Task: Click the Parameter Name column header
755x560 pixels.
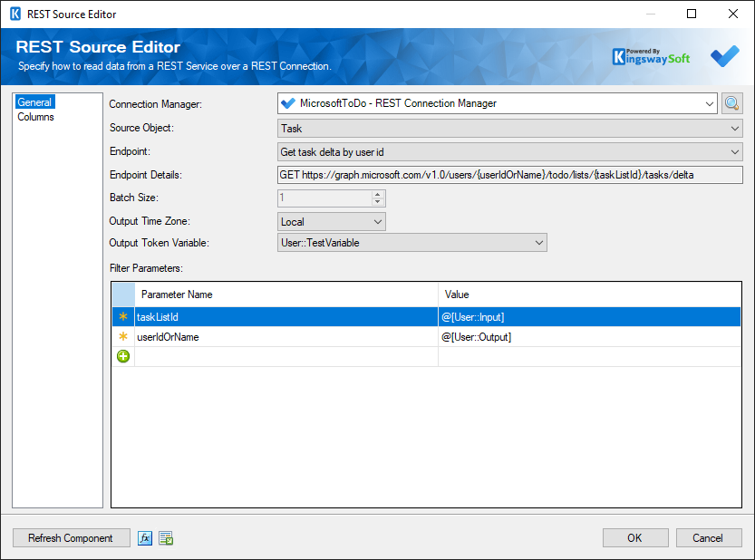Action: 286,294
